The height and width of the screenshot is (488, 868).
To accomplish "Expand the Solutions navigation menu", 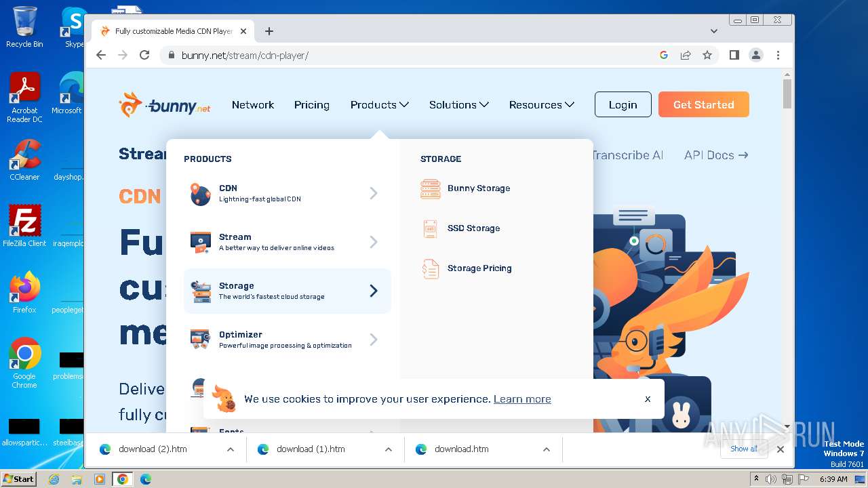I will 458,105.
